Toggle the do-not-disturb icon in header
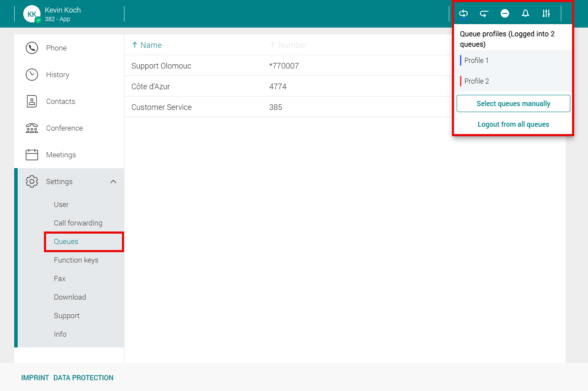Image resolution: width=588 pixels, height=391 pixels. tap(504, 13)
